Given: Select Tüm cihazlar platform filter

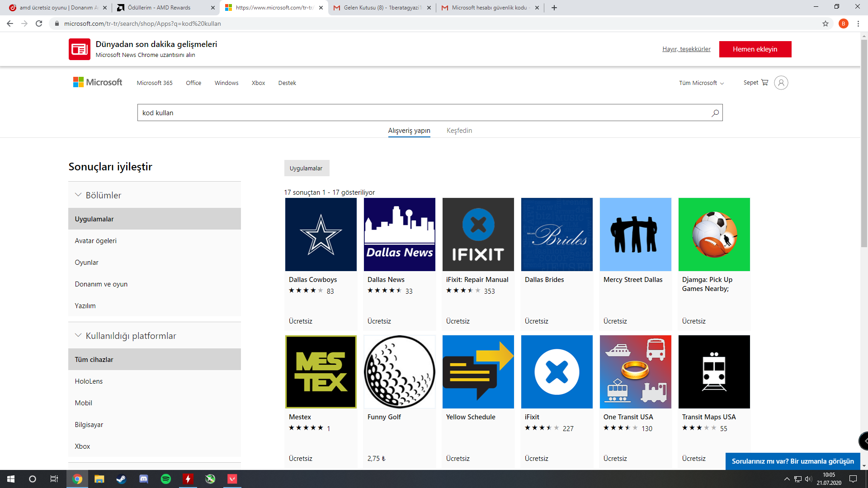Looking at the screenshot, I should pos(155,359).
